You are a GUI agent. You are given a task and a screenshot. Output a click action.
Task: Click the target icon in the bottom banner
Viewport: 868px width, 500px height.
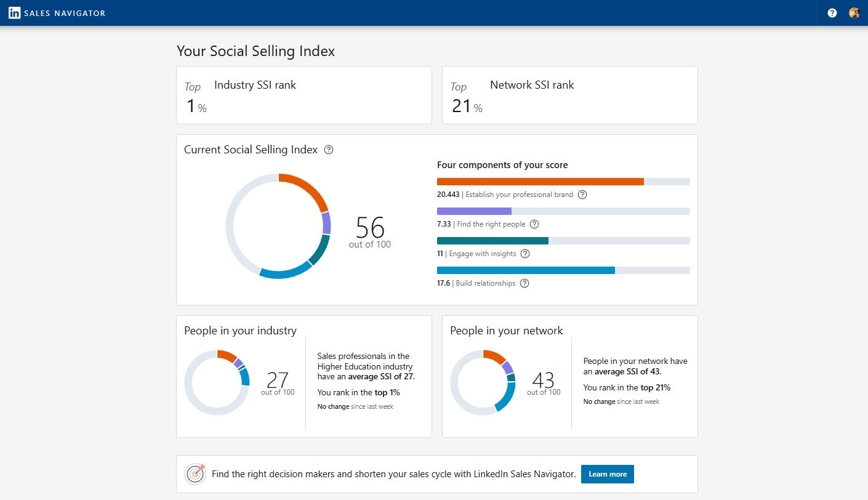pyautogui.click(x=195, y=474)
